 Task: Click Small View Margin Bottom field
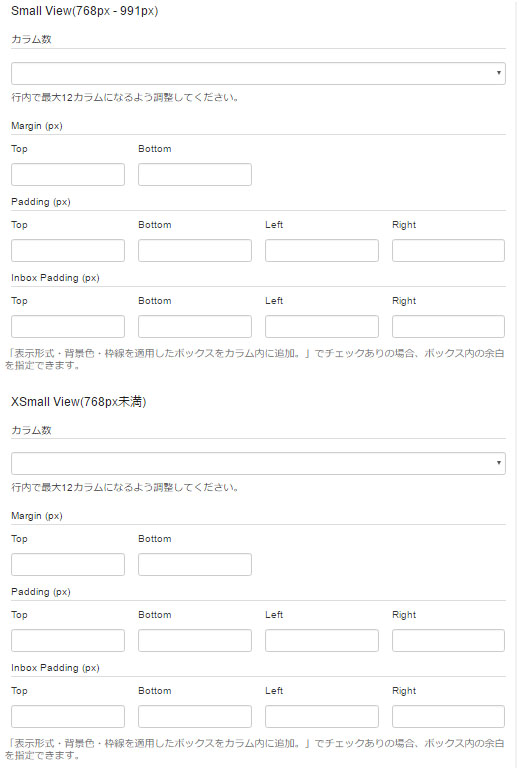(195, 174)
